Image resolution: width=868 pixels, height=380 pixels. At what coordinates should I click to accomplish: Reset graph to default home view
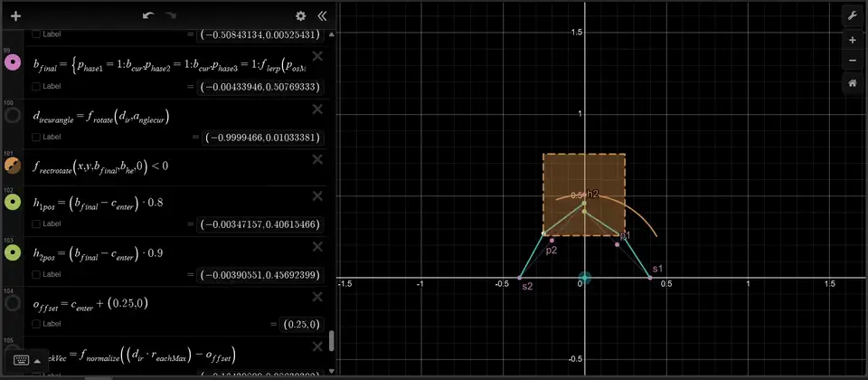(853, 83)
